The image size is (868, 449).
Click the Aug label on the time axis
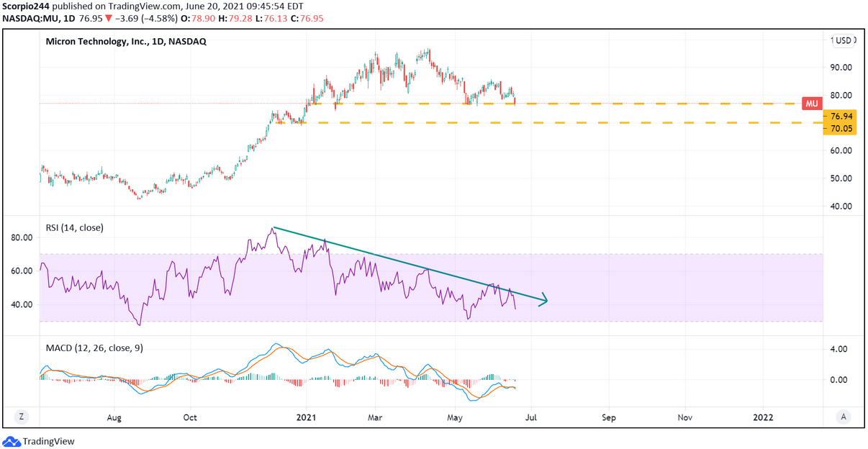(114, 417)
